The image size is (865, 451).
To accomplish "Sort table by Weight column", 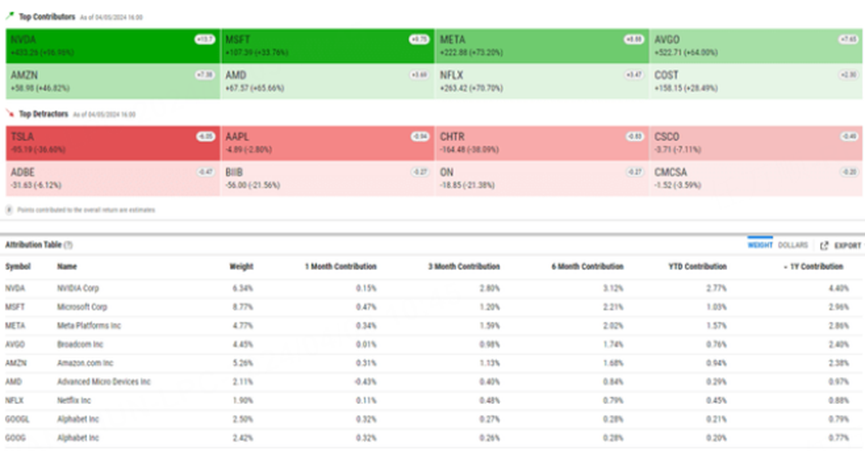I will click(241, 266).
